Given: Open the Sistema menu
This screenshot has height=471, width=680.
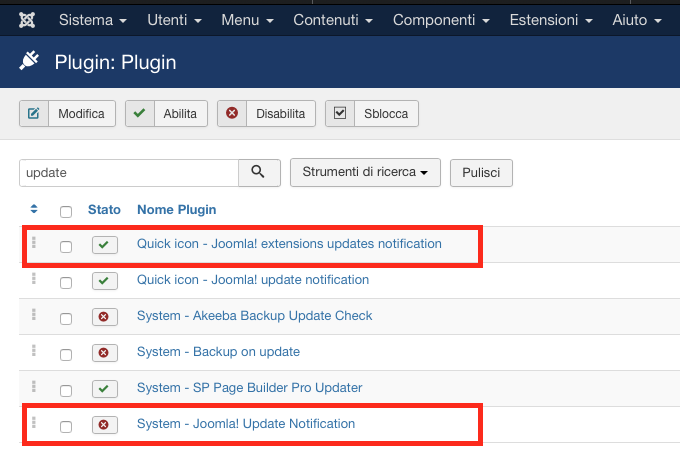Looking at the screenshot, I should tap(93, 20).
